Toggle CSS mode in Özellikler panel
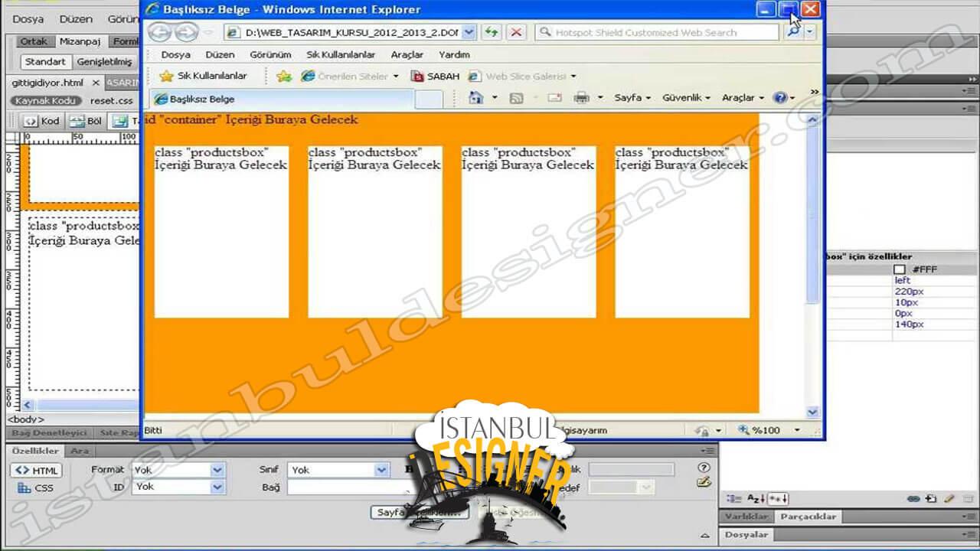 36,487
